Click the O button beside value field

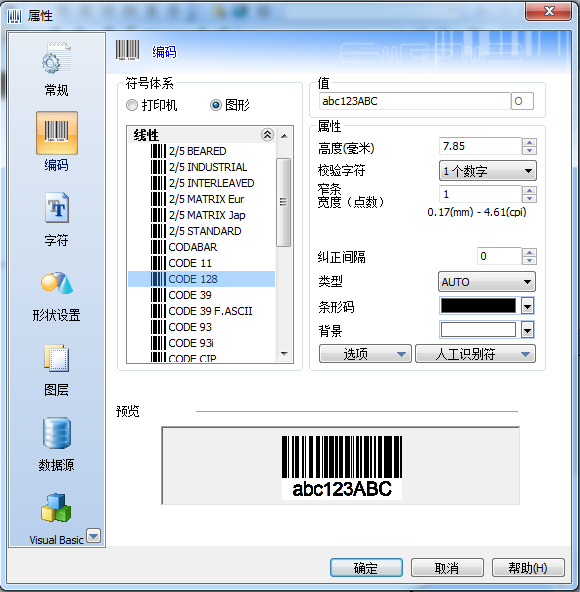pyautogui.click(x=522, y=101)
